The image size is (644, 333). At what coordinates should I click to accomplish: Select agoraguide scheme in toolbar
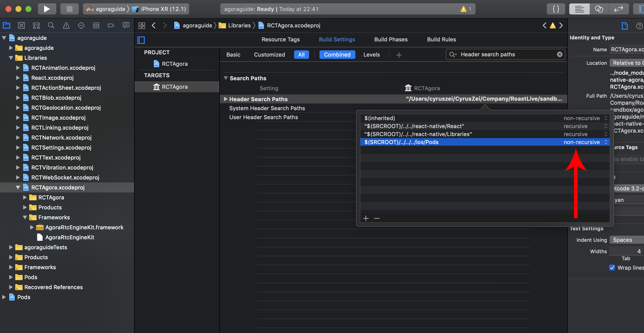click(x=105, y=9)
